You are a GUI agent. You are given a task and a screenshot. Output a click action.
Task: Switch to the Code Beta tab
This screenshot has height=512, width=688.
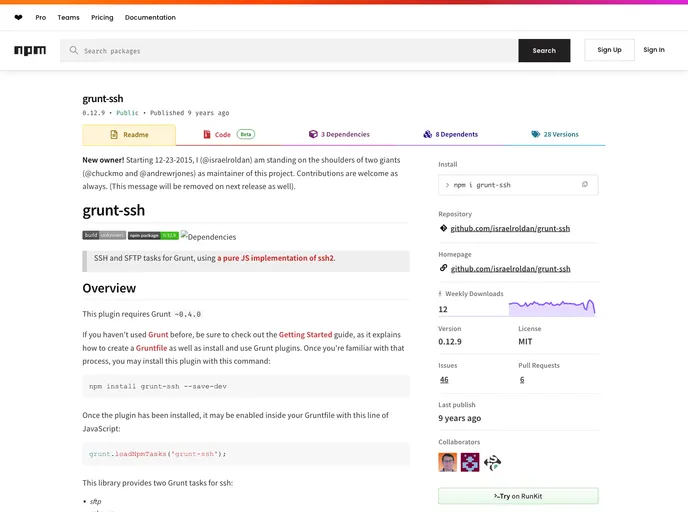[x=229, y=134]
